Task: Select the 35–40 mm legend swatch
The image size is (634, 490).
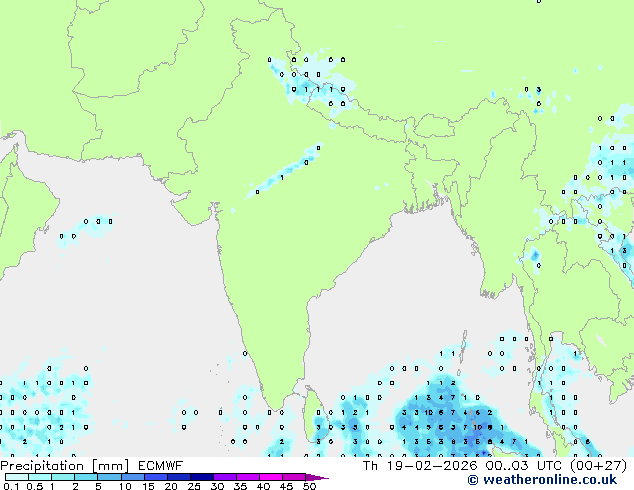Action: (x=248, y=477)
